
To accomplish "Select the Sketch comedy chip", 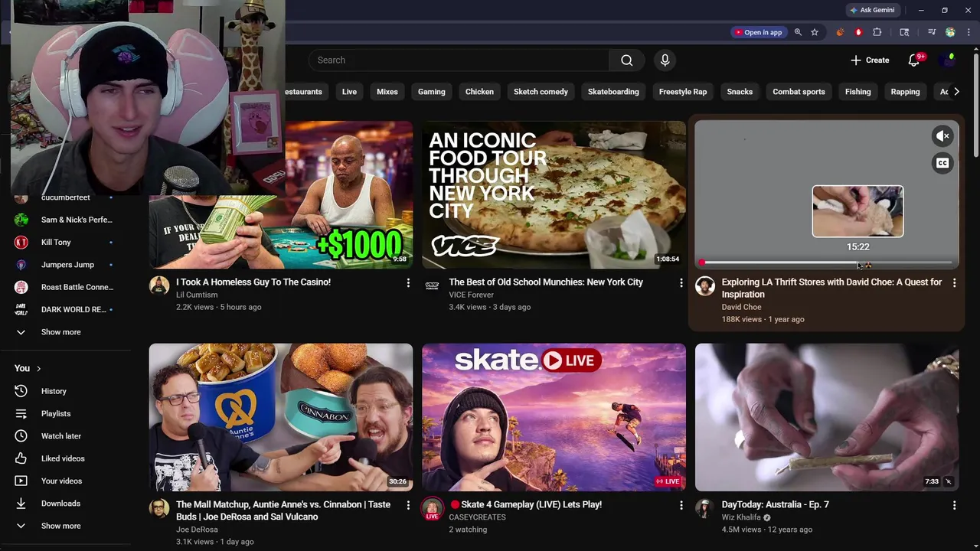I will (x=541, y=92).
